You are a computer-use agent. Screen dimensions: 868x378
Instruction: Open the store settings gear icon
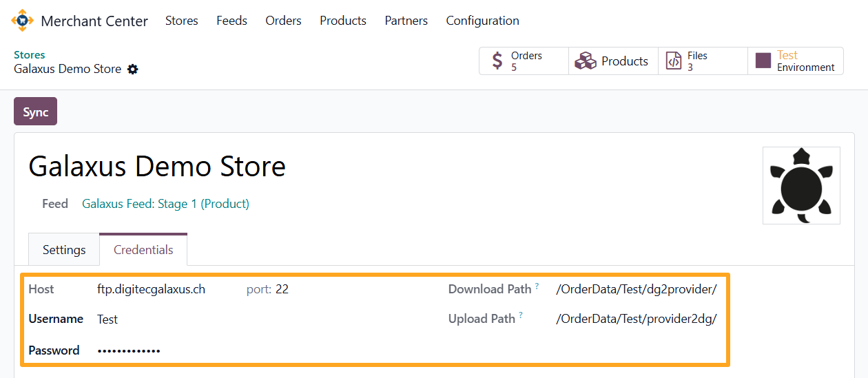[133, 69]
